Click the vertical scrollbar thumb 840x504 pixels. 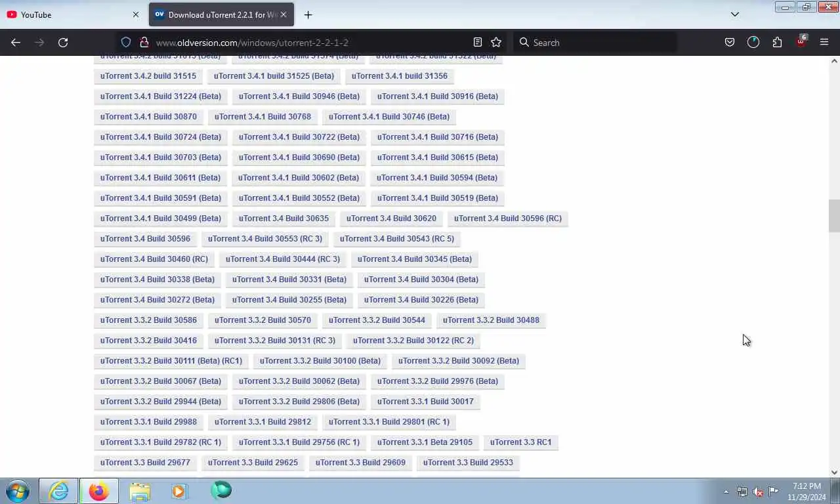[x=834, y=216]
